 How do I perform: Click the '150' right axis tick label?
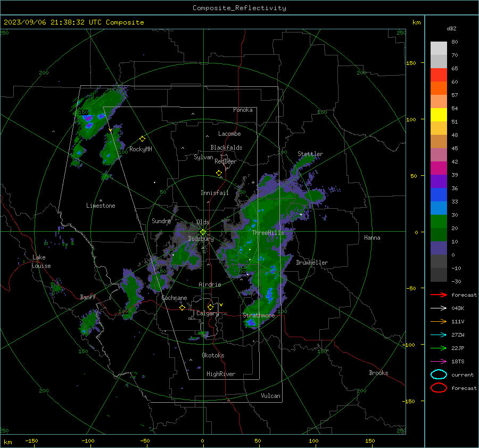click(411, 63)
